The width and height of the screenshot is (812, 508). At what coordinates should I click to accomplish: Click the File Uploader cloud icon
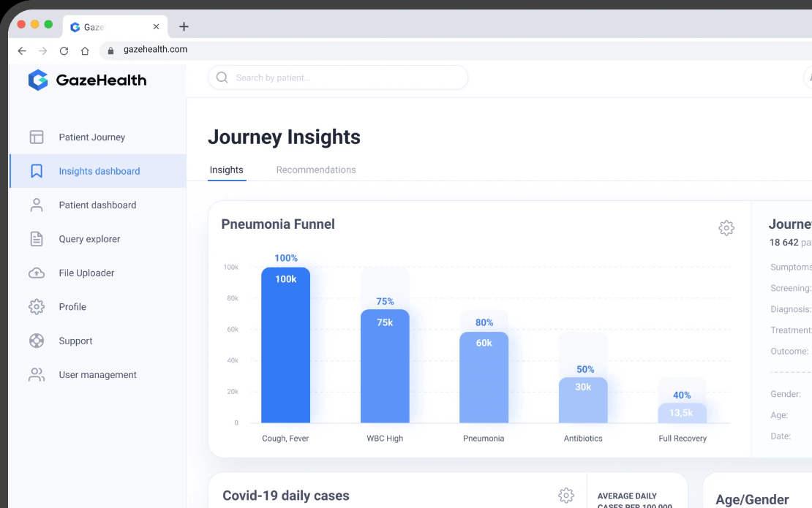click(x=37, y=273)
